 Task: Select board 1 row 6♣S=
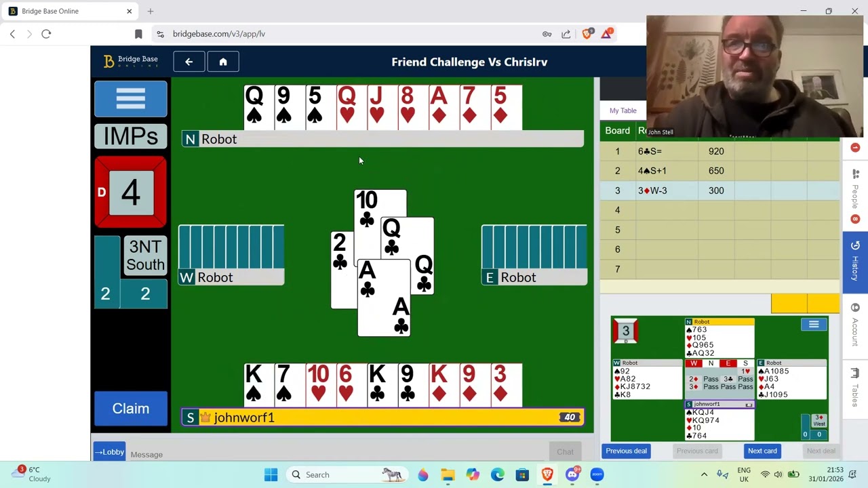[x=719, y=151]
